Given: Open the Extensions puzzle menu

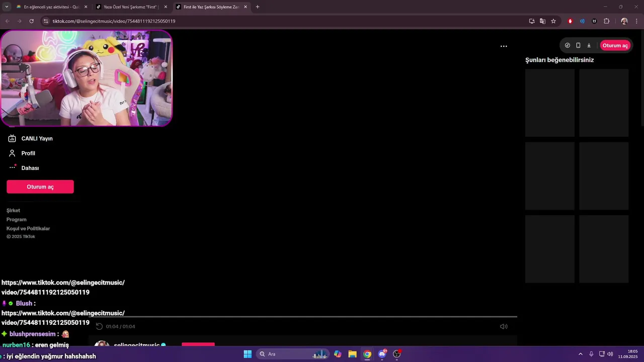Looking at the screenshot, I should 606,21.
